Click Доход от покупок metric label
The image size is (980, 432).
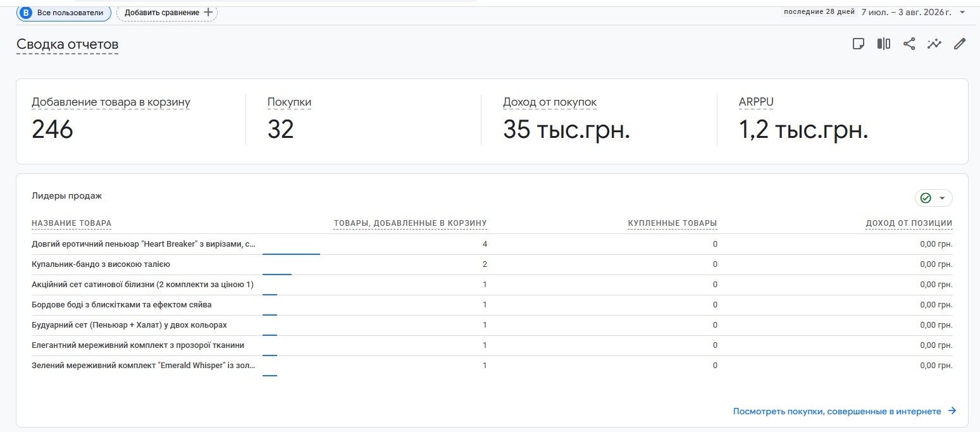point(550,102)
